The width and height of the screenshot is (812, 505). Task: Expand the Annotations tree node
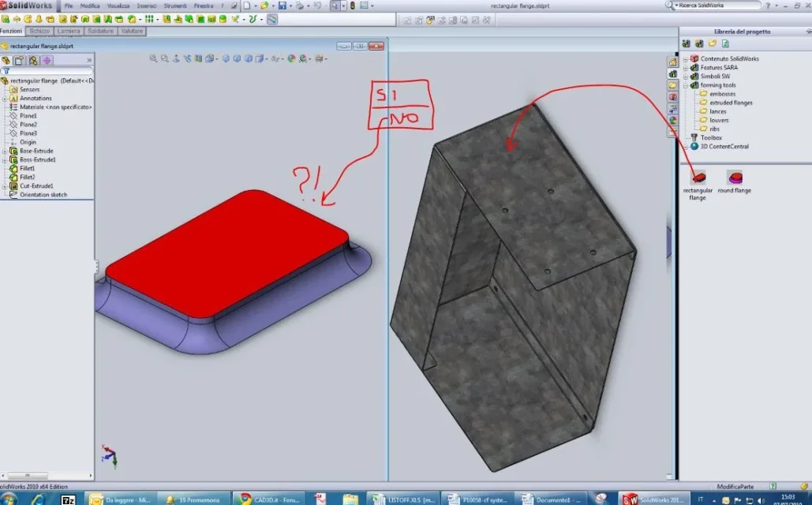(5, 99)
